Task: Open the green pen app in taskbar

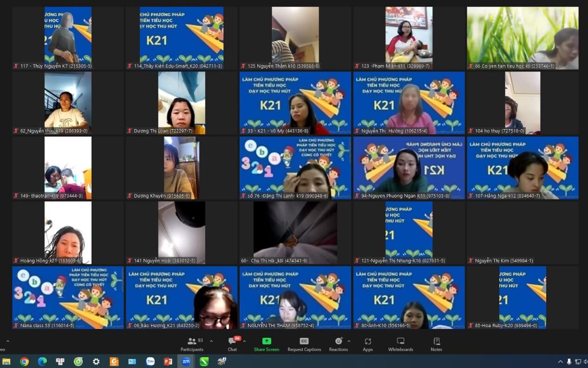Action: click(204, 361)
